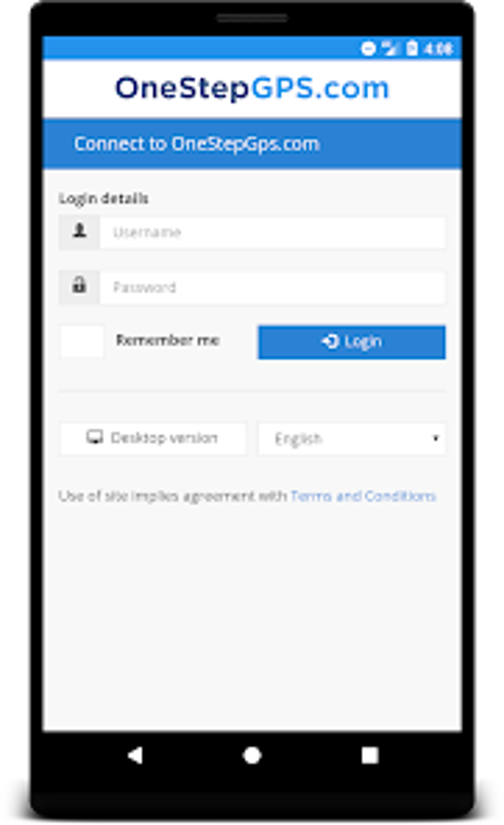This screenshot has width=504, height=825.
Task: Focus the Username input field
Action: 272,232
